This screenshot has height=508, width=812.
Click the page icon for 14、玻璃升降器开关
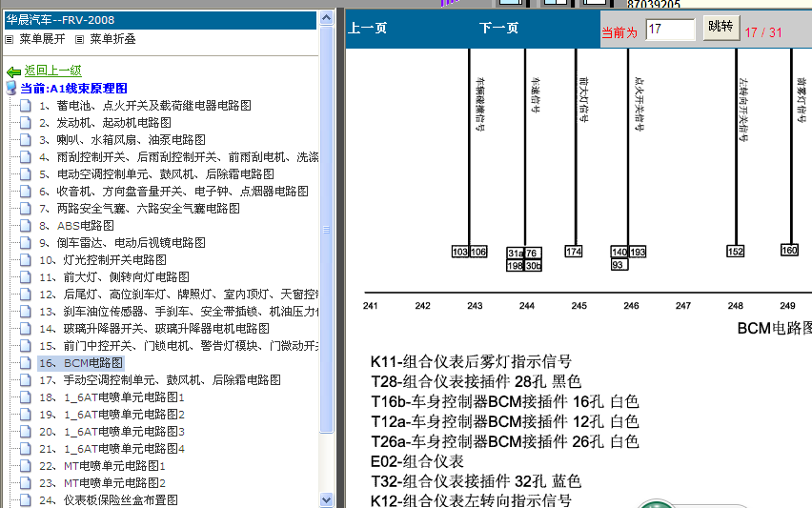tap(26, 328)
